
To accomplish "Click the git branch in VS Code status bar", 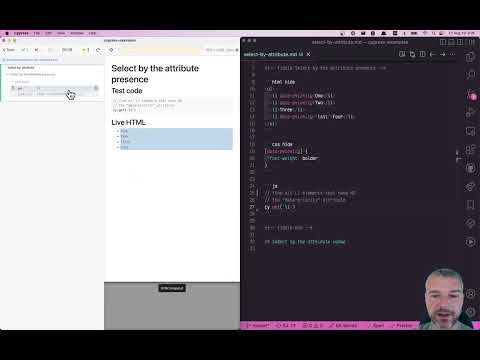I will 258,325.
